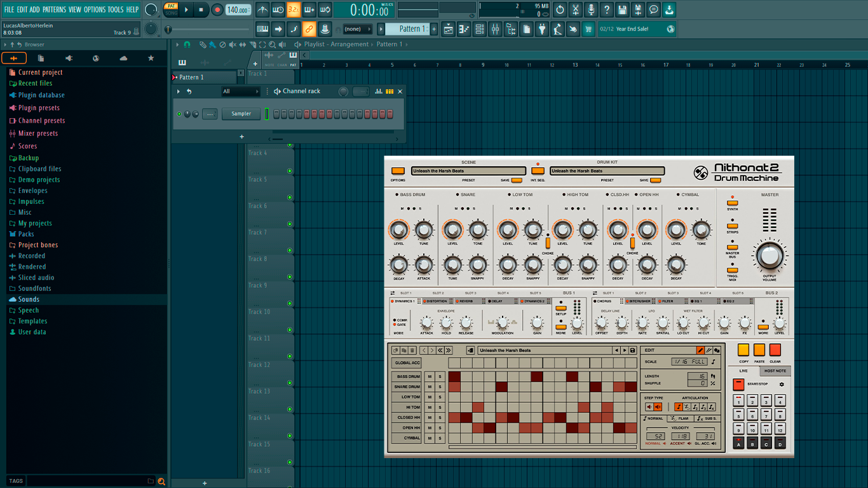Click the browser search magnifier icon
The image size is (868, 488).
161,481
